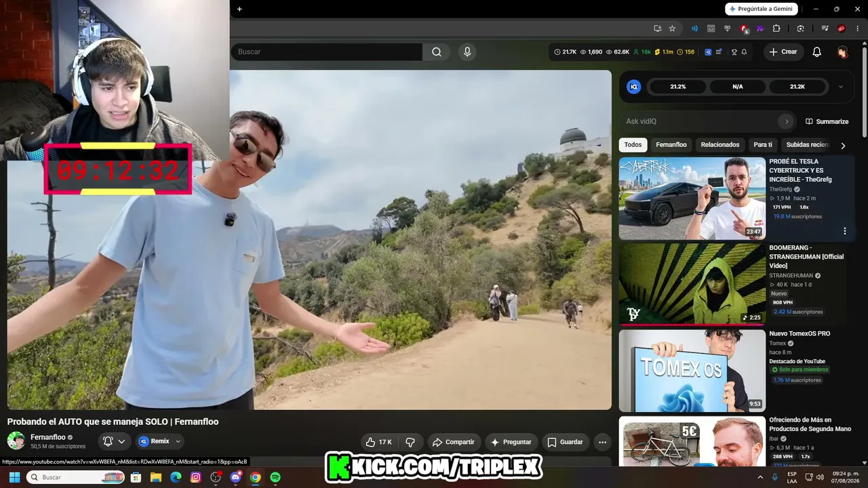Click the 21.2K value in vidIQ panel
Screen dimensions: 868x488
click(x=797, y=87)
